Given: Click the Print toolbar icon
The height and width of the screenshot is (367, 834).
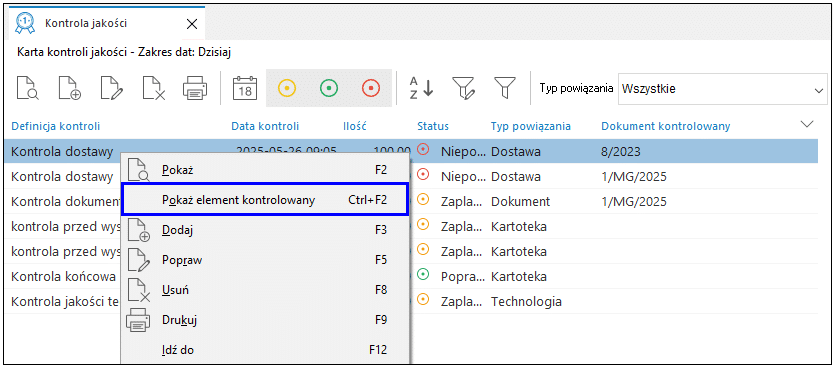Looking at the screenshot, I should click(x=195, y=89).
